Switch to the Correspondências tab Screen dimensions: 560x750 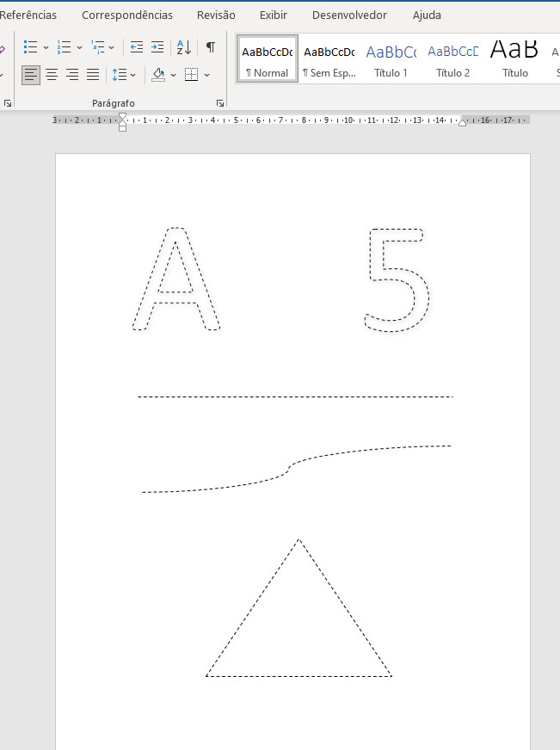pyautogui.click(x=127, y=15)
